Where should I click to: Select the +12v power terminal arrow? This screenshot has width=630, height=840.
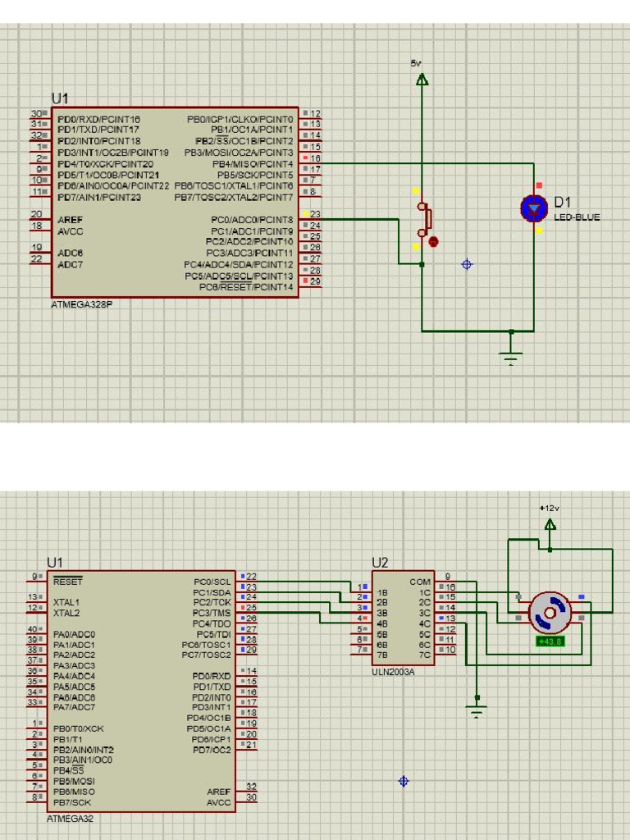[550, 524]
